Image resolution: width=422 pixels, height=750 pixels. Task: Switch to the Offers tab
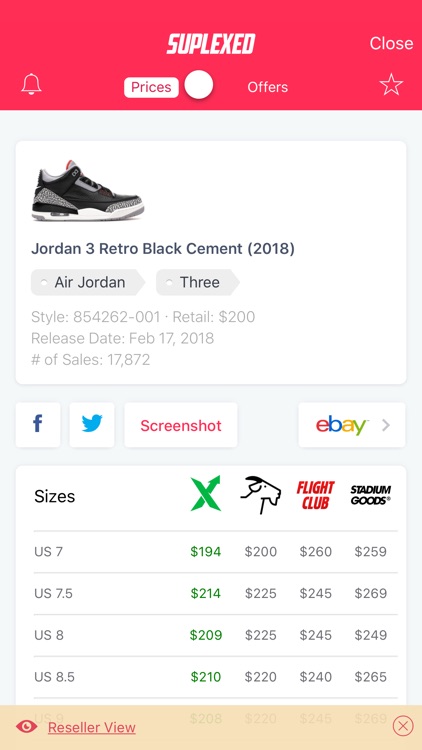[x=267, y=87]
